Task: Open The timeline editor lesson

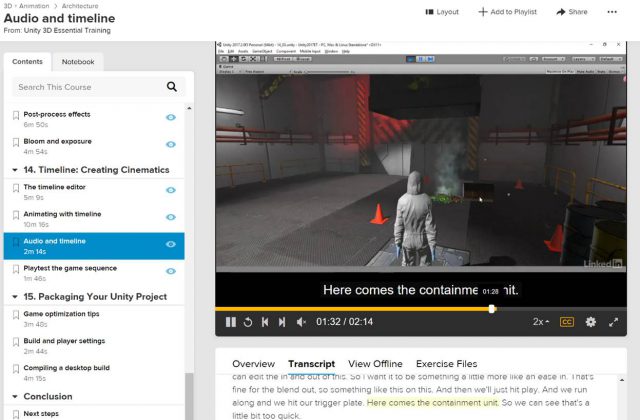Action: (55, 187)
